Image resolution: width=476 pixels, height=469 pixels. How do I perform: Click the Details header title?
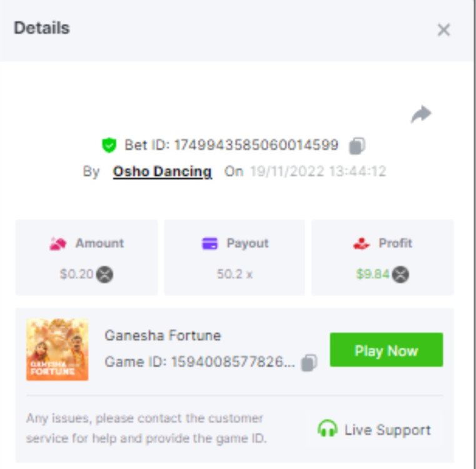pyautogui.click(x=42, y=28)
